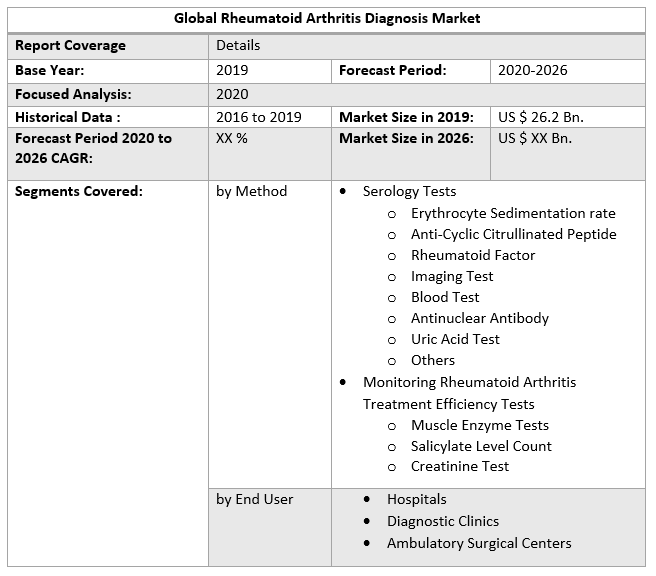The image size is (656, 576).
Task: Select the Anti-Cyclic Citrullinated Peptide entry
Action: tap(513, 234)
